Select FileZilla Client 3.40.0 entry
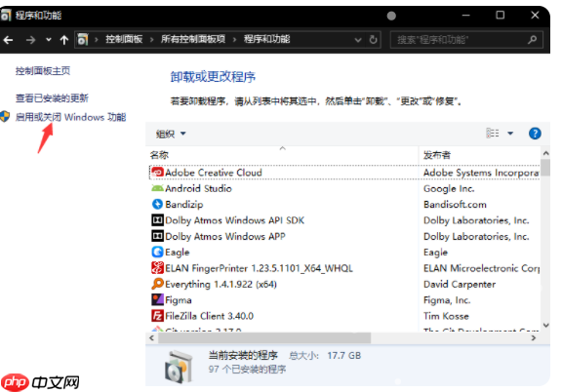 coord(210,316)
